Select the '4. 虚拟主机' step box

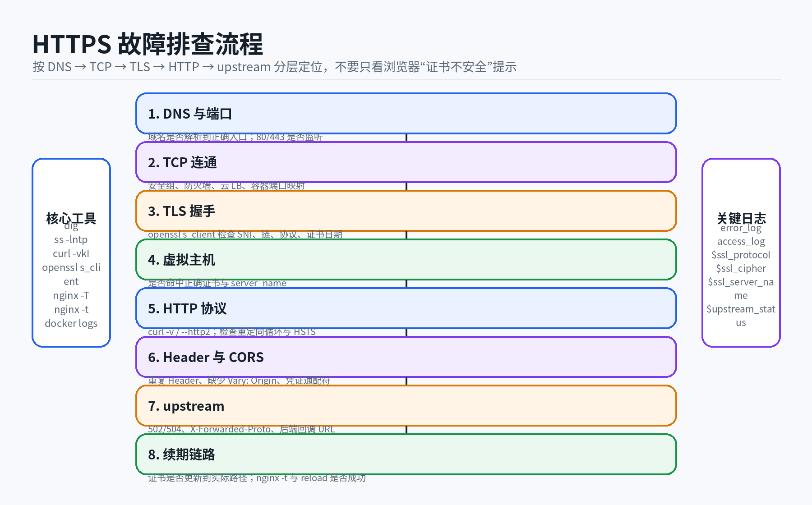406,260
